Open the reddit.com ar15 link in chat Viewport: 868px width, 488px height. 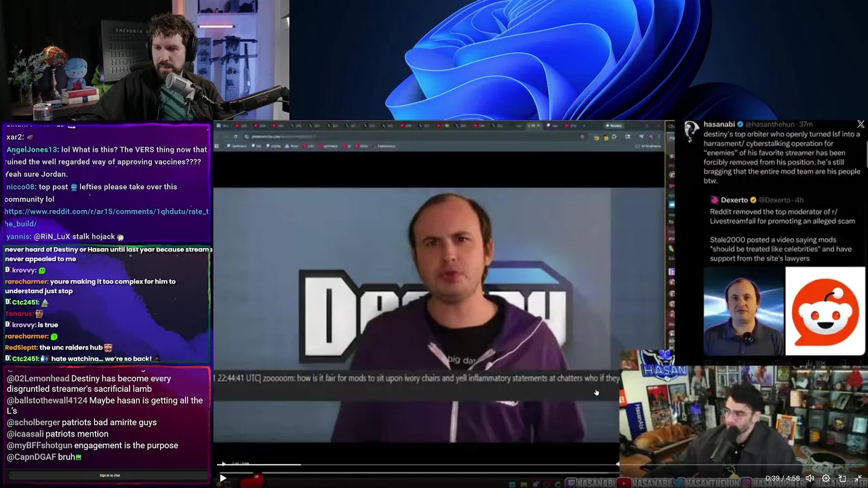tap(106, 218)
